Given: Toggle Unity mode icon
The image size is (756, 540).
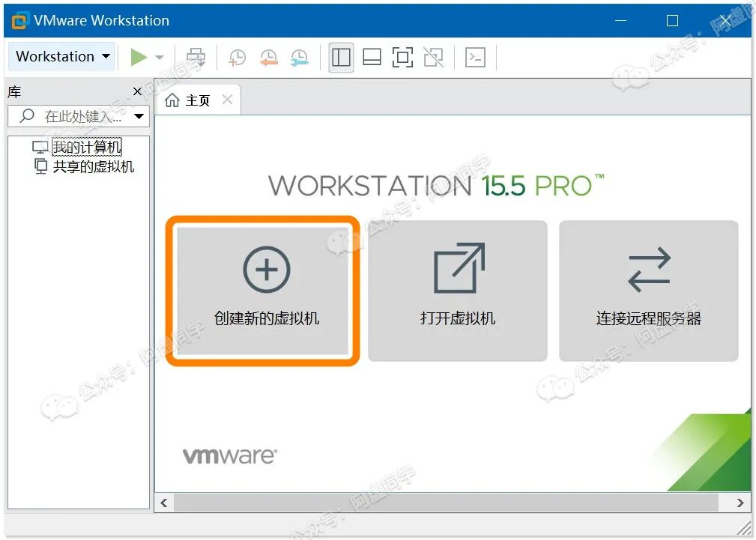Looking at the screenshot, I should [x=434, y=57].
